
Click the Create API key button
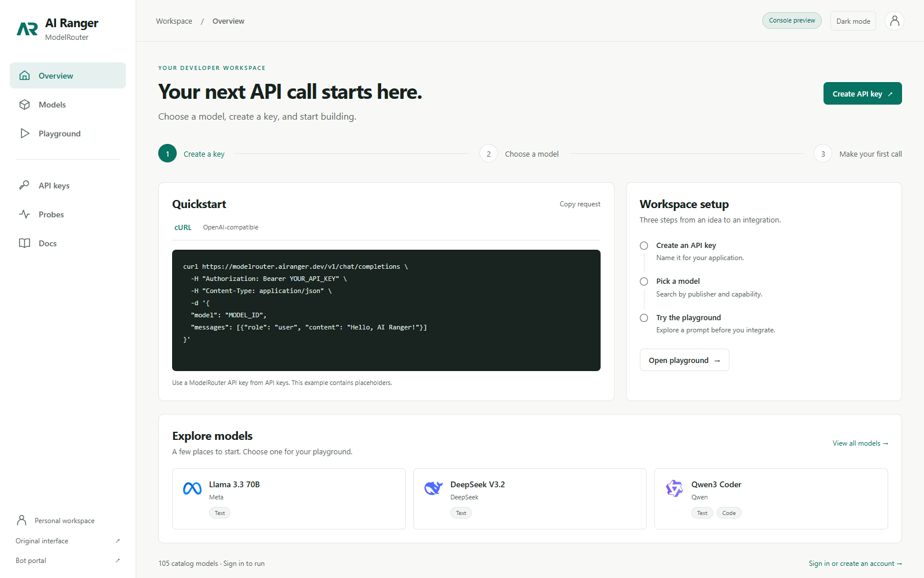[x=862, y=94]
